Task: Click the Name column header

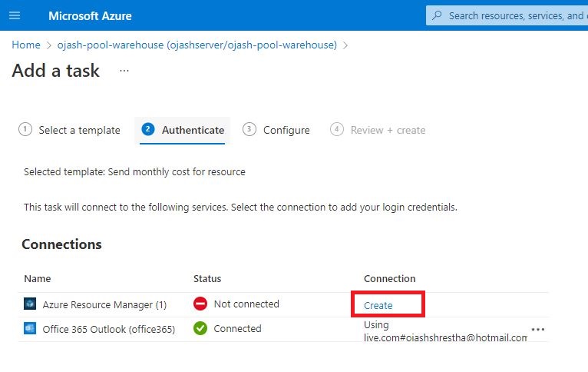Action: [x=38, y=278]
